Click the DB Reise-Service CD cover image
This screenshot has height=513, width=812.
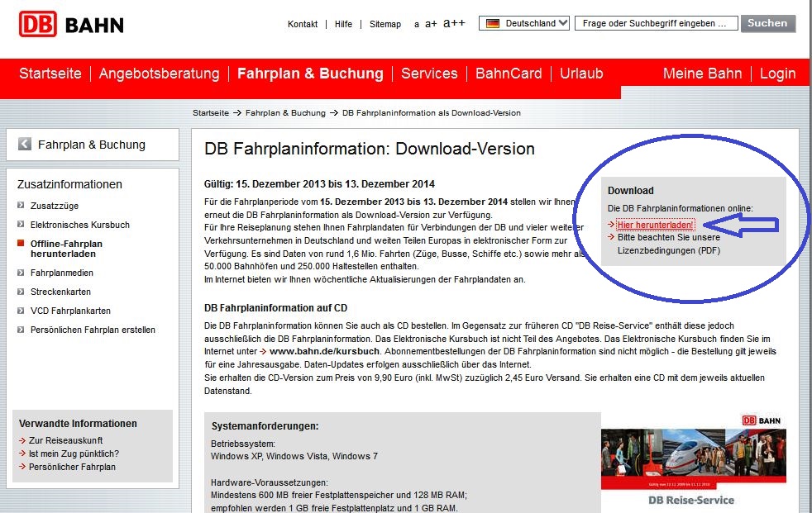point(694,460)
